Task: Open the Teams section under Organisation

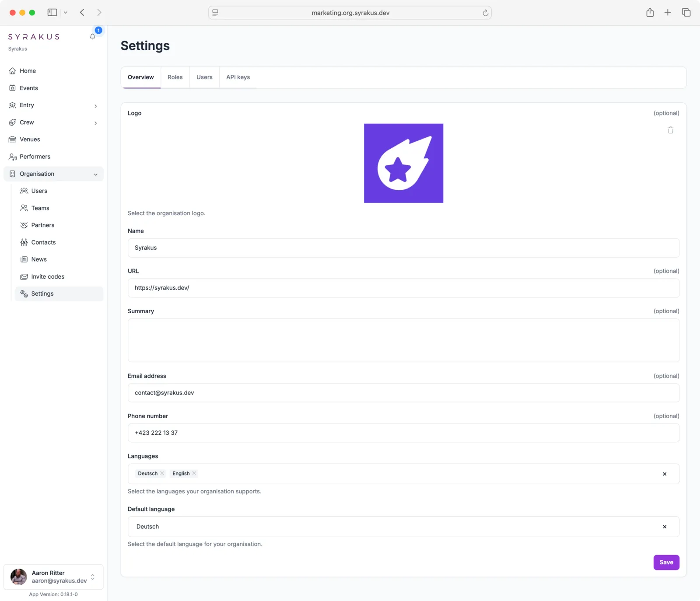Action: pos(40,208)
